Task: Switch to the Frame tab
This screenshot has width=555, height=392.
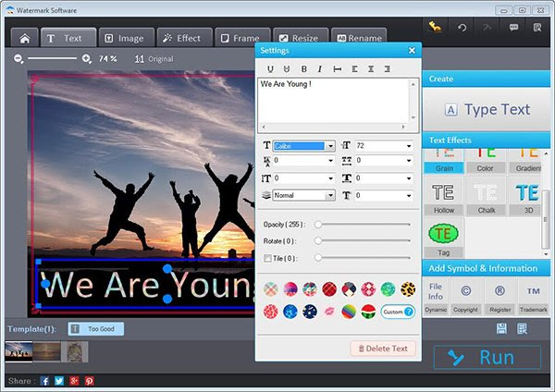Action: click(242, 38)
